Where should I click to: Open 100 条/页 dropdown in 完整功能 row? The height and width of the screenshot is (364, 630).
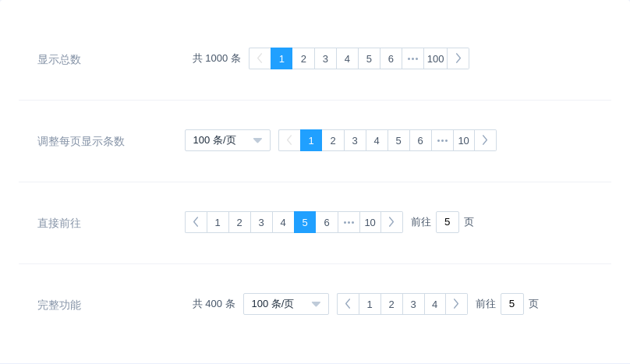285,304
